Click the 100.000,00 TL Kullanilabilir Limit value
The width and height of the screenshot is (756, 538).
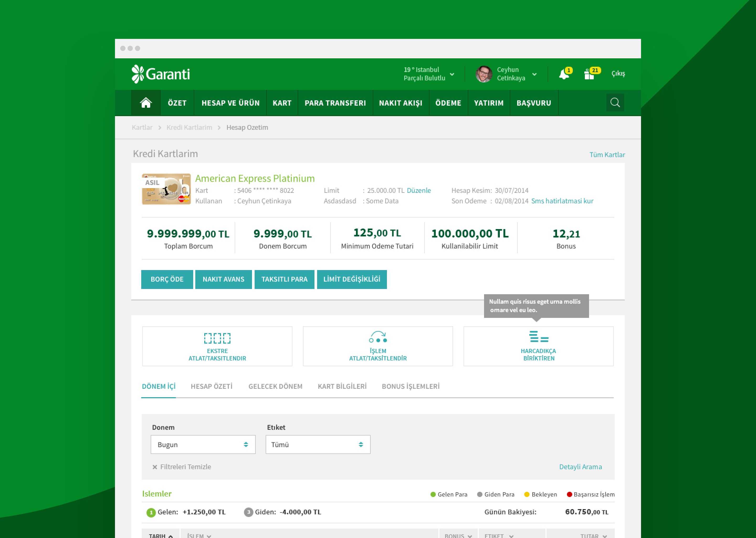[x=470, y=234]
